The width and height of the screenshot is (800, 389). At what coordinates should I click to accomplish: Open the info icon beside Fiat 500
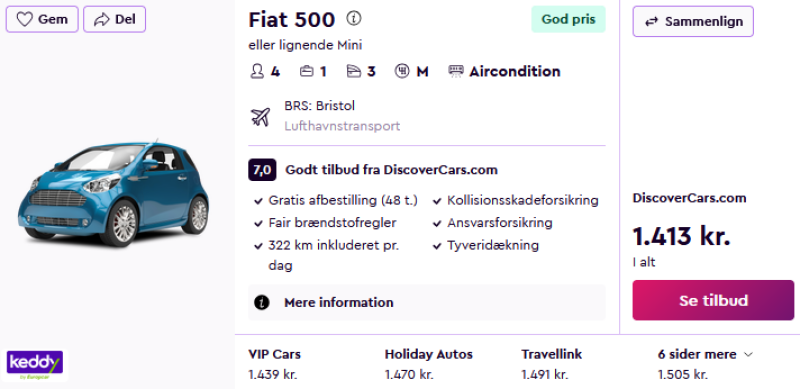354,18
